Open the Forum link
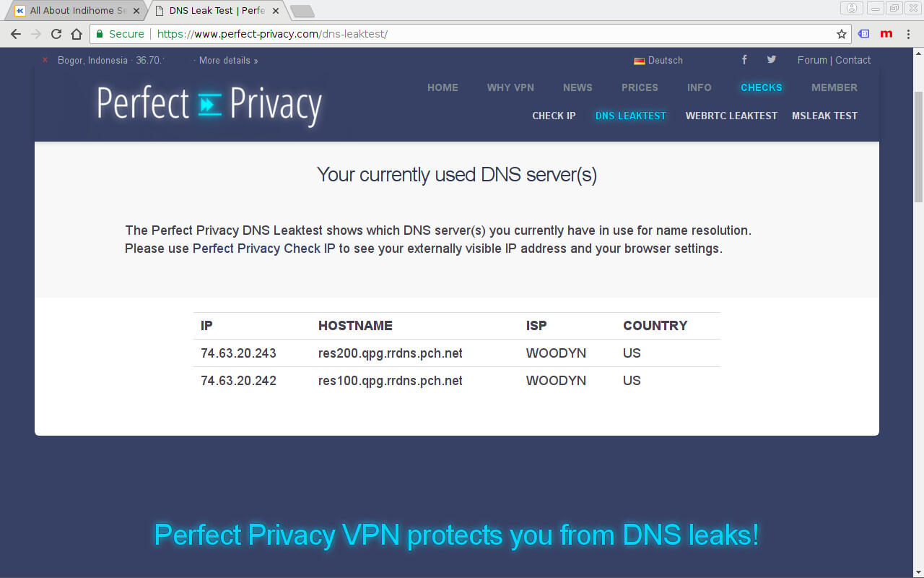The width and height of the screenshot is (924, 578). click(x=812, y=60)
